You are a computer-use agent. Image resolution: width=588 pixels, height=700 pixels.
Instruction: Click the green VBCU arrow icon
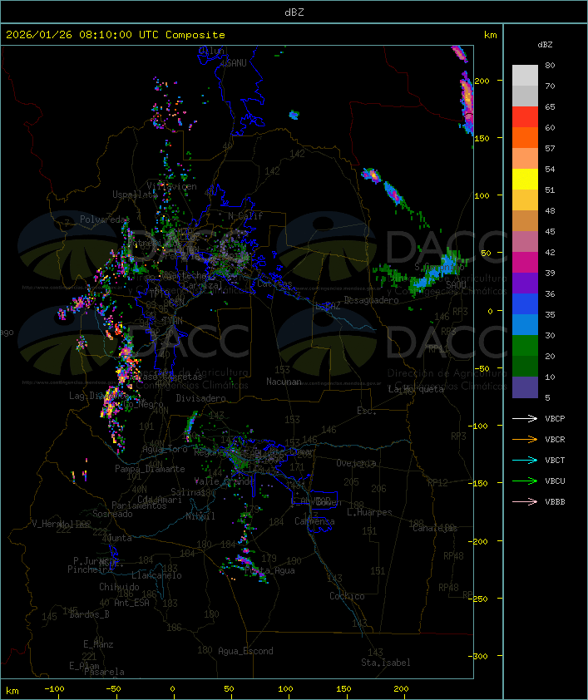(525, 481)
